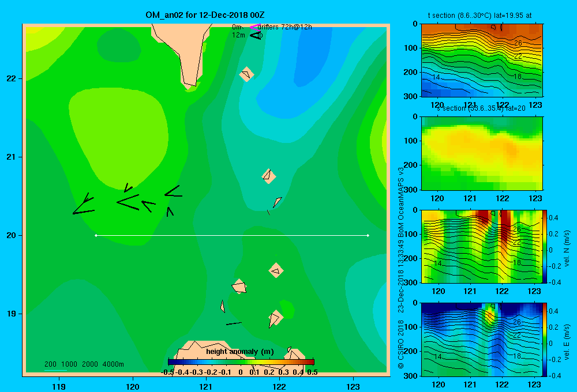Viewport: 577px width, 392px height.
Task: Open the northward velocity section plot
Action: [482, 246]
